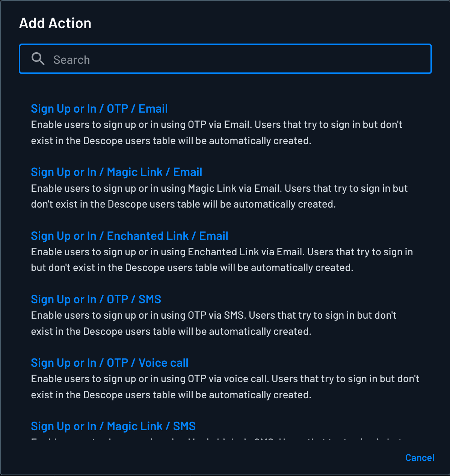The image size is (450, 476).
Task: Choose the 'Sign Up or In / OTP / Voice call' action
Action: tap(109, 363)
